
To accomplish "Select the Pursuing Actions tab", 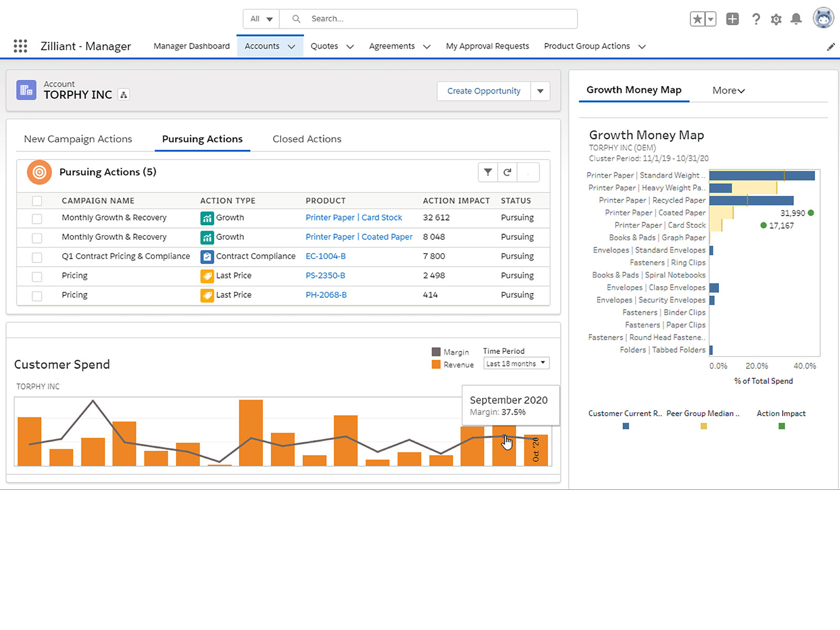I will 202,139.
